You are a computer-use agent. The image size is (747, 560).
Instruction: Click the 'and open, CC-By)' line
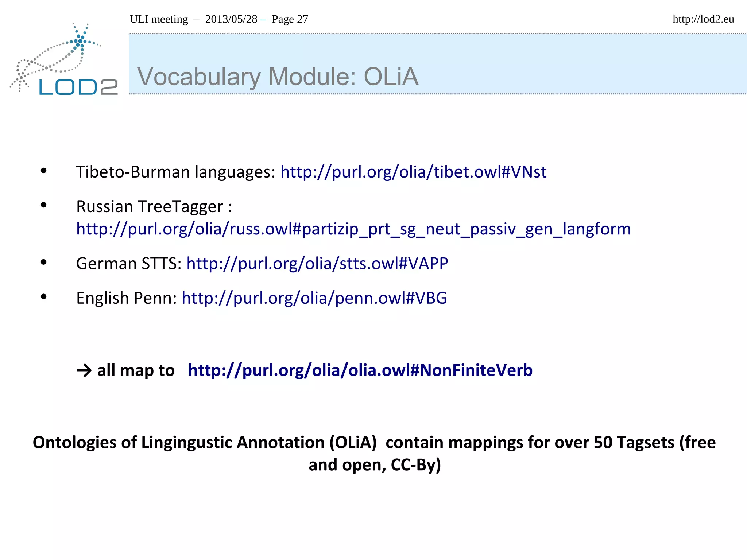pyautogui.click(x=375, y=465)
